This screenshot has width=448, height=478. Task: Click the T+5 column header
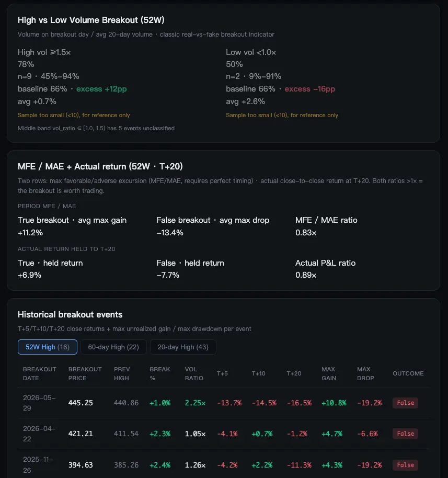(222, 373)
